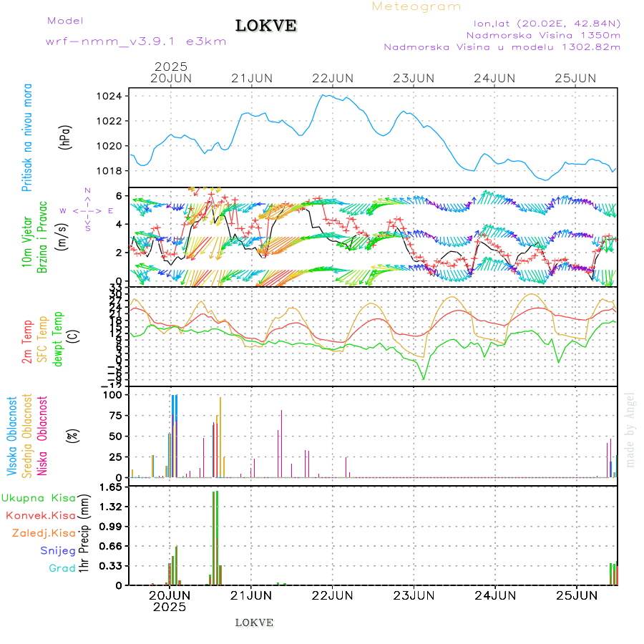Click the Meteogram heading text
Screen dimensions: 644x644
(416, 6)
